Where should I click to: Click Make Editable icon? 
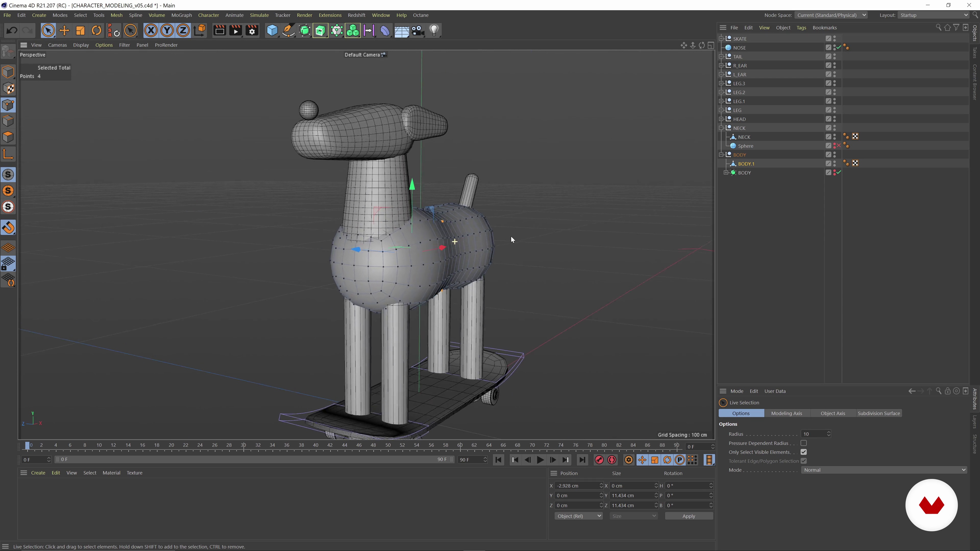click(8, 51)
